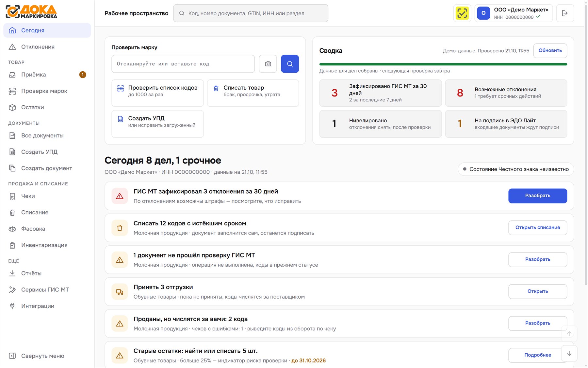588x368 pixels.
Task: Click the camera scan icon button
Action: click(x=268, y=64)
